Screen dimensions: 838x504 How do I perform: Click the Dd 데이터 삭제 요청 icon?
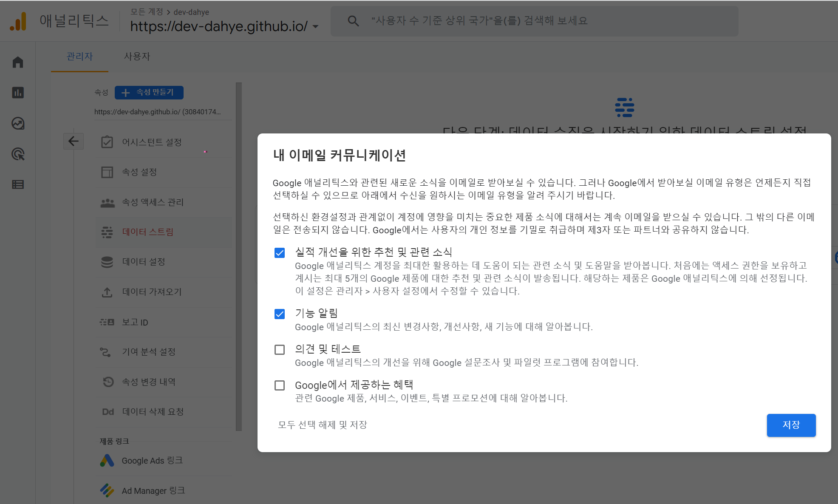coord(108,412)
